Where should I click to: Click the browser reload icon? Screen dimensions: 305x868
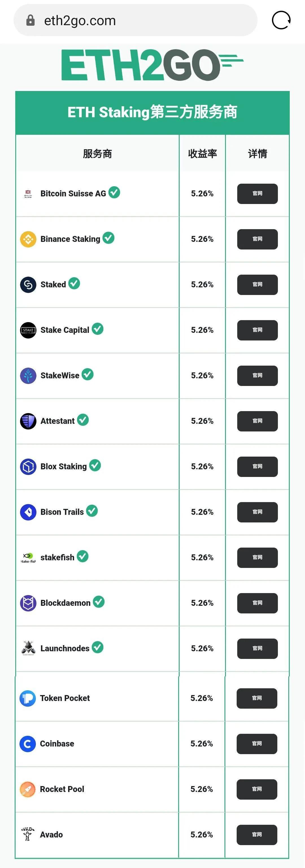pos(281,20)
